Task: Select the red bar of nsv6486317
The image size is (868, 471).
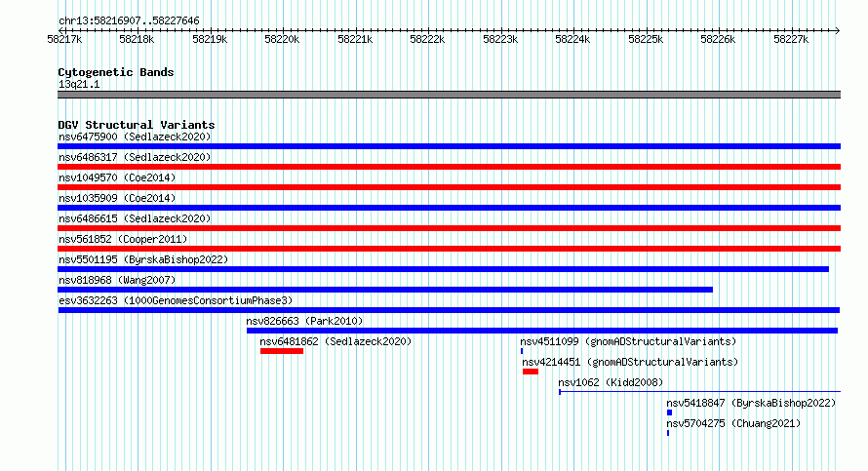Action: point(449,167)
